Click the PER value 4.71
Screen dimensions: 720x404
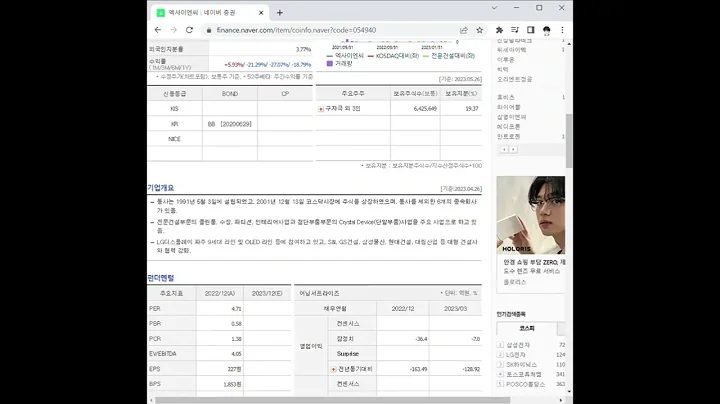[x=236, y=309]
